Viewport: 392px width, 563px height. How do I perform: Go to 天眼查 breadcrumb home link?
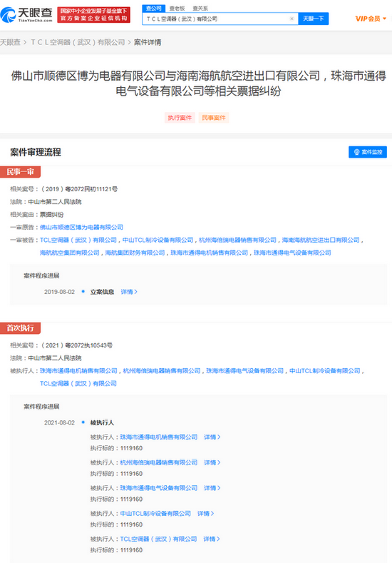coord(11,42)
